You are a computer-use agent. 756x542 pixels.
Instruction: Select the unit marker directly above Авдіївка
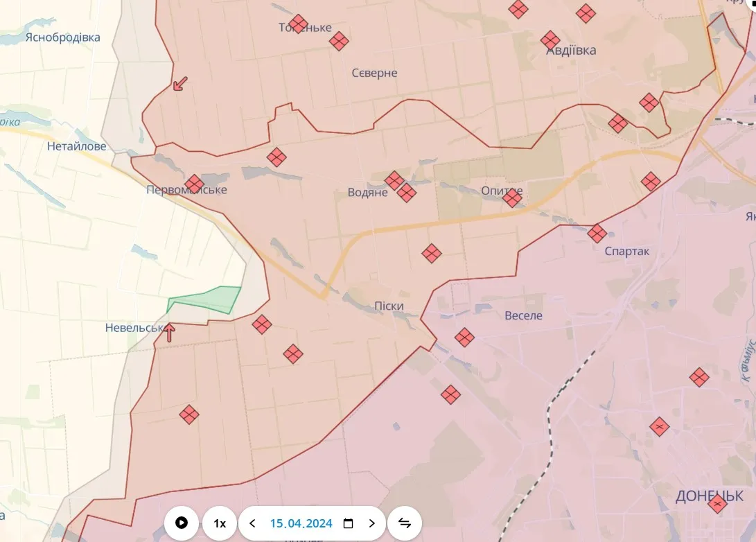[550, 40]
